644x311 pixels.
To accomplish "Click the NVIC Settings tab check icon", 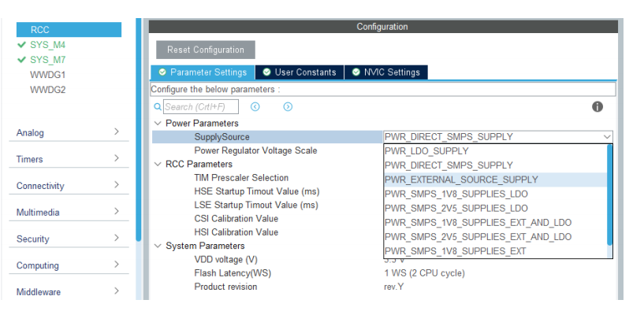I will [x=356, y=72].
